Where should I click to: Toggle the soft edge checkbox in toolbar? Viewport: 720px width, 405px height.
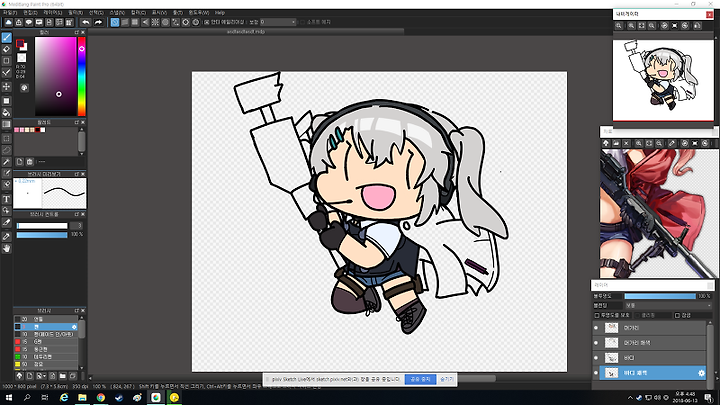[302, 22]
